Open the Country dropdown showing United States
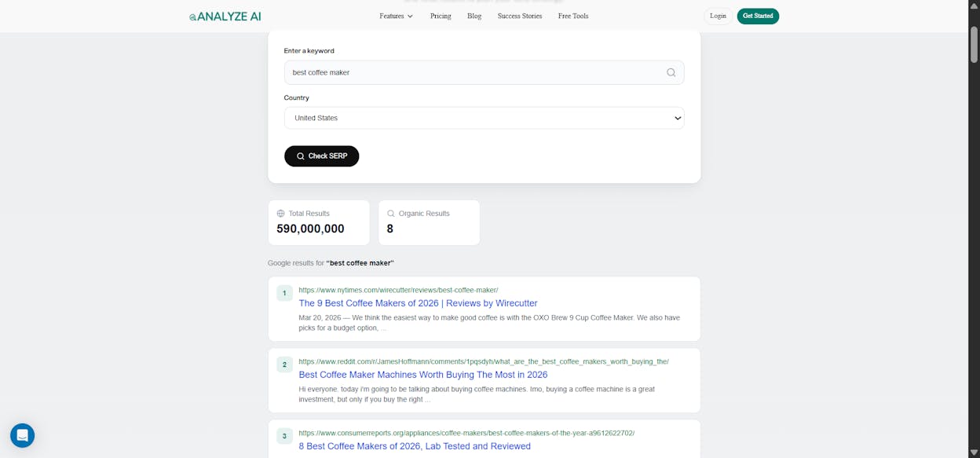Viewport: 980px width, 458px height. (484, 118)
